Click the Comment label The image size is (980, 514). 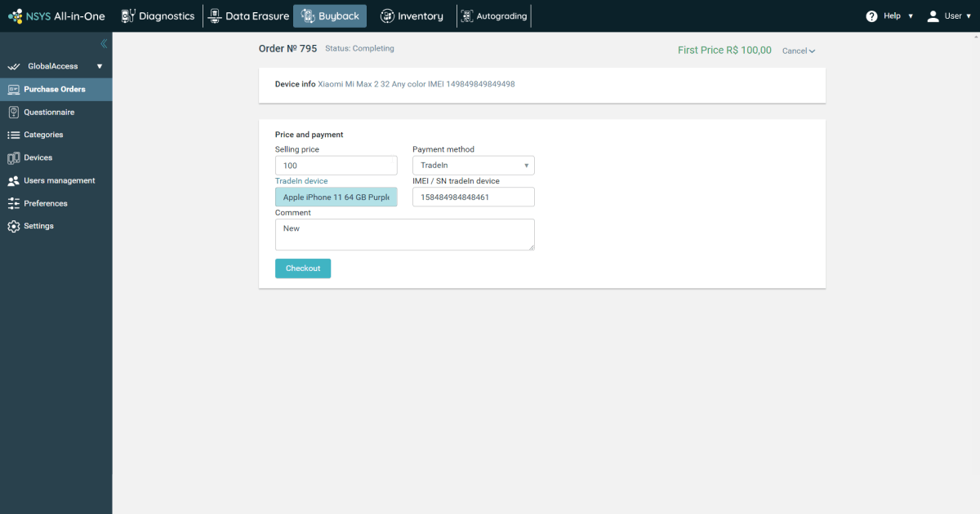(x=293, y=213)
